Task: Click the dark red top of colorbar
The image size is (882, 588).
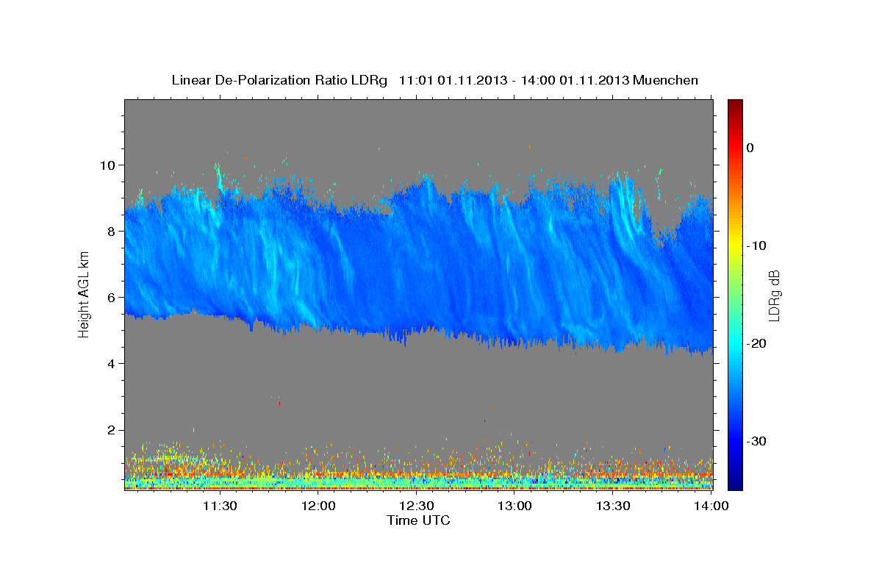Action: click(735, 107)
